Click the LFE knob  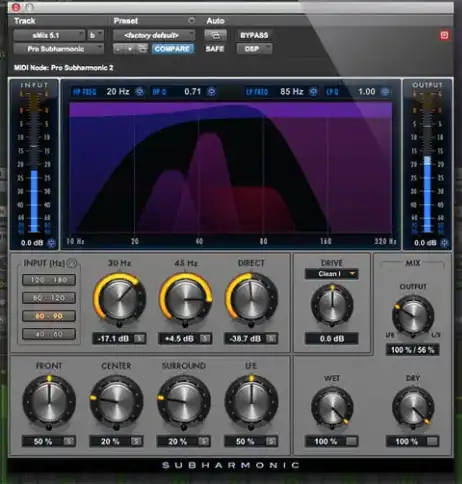(x=251, y=402)
